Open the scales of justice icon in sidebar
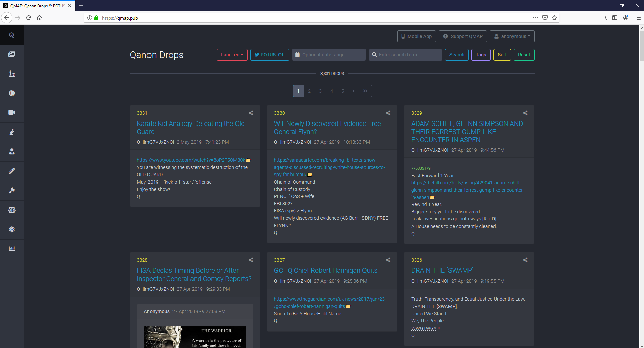Viewport: 644px width, 348px height. click(12, 210)
